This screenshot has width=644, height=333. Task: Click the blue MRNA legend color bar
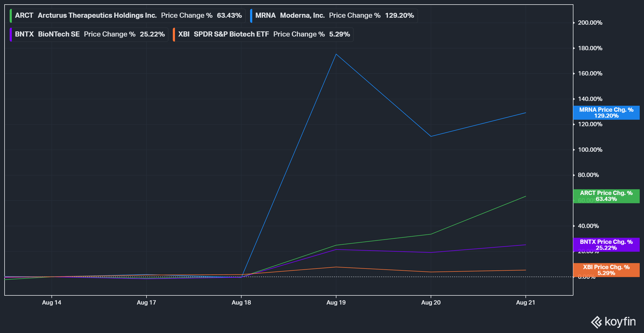(x=251, y=16)
